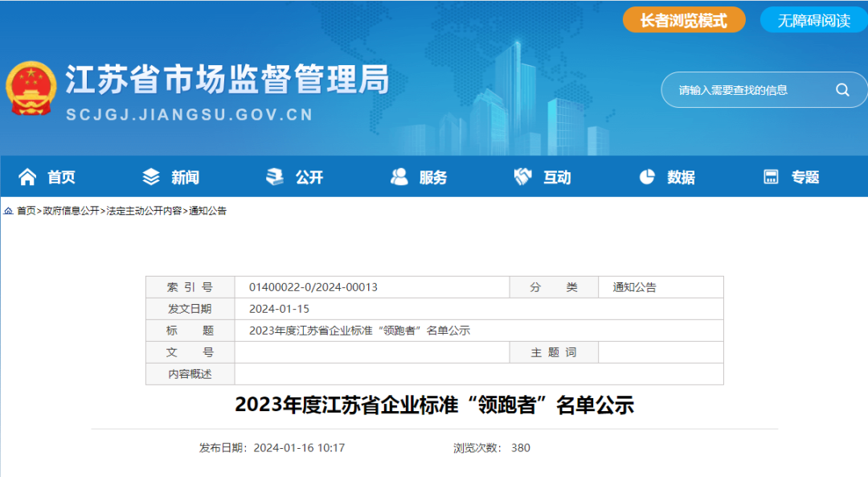Click 政府信息公开 in the breadcrumb

(x=71, y=212)
